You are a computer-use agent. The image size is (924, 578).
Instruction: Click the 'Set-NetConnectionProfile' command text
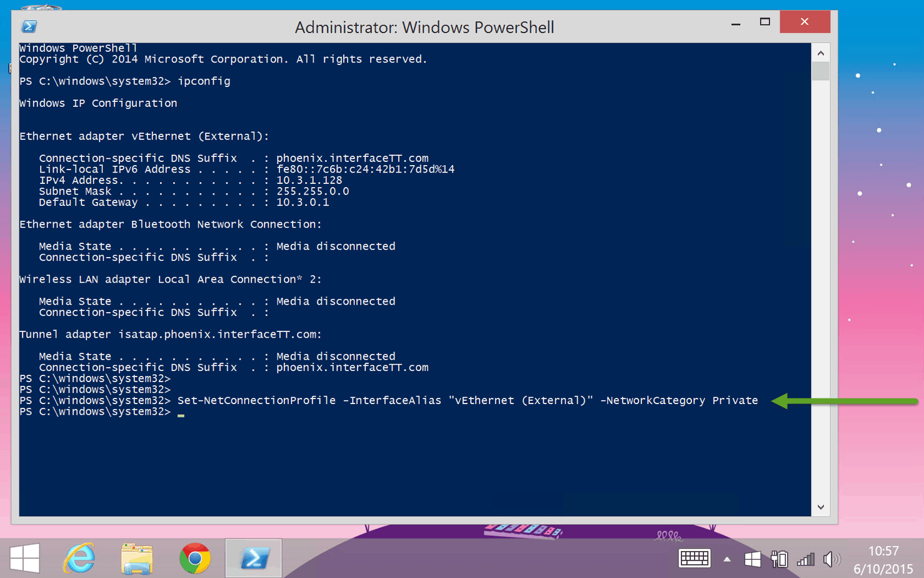point(256,401)
